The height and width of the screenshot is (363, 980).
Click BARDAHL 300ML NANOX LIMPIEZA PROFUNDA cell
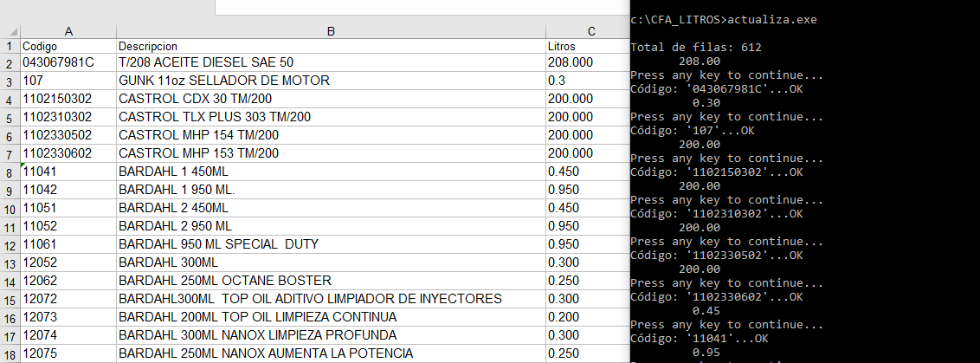click(x=332, y=335)
